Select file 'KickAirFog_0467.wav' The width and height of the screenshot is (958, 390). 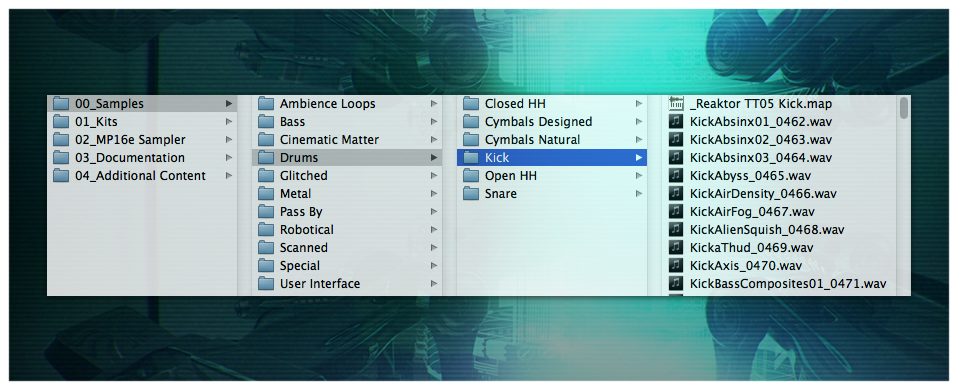coord(752,212)
